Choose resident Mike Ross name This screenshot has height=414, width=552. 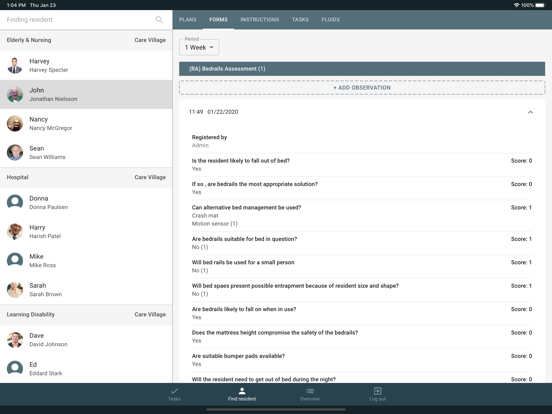[x=43, y=265]
